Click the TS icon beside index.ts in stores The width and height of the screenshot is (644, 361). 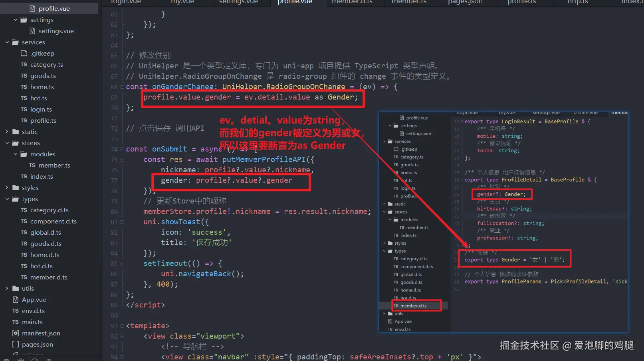point(24,176)
